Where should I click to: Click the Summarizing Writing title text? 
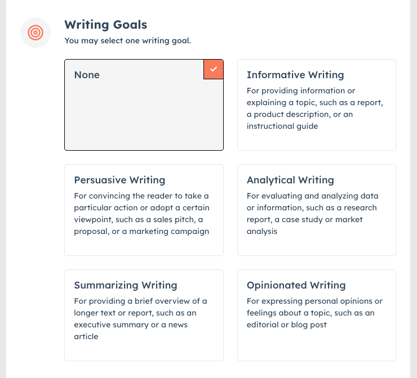tap(126, 285)
